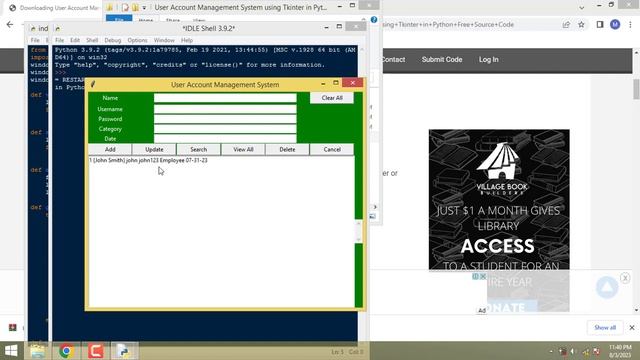The height and width of the screenshot is (360, 640).
Task: Click the Chrome share page icon
Action: 566,25
